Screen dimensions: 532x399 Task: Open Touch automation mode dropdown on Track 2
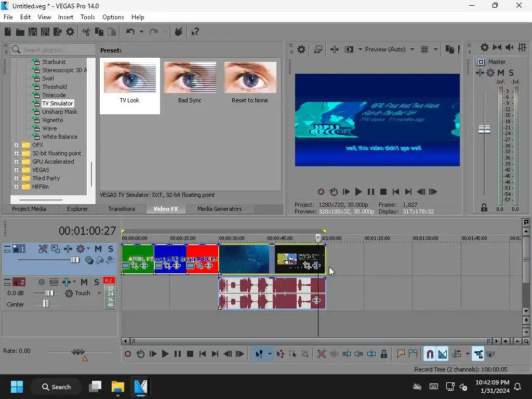pos(99,293)
